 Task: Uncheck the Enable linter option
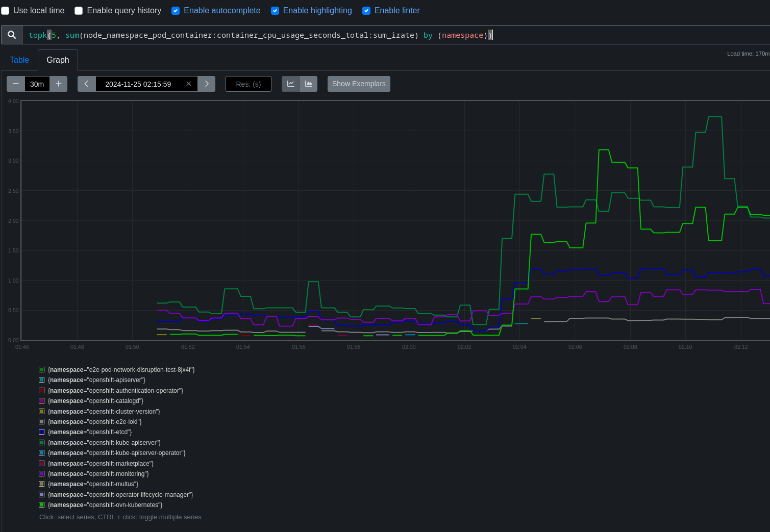coord(366,11)
